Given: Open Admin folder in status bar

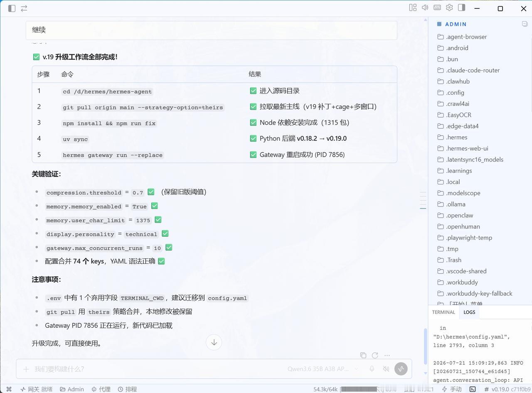Looking at the screenshot, I should tap(72, 389).
